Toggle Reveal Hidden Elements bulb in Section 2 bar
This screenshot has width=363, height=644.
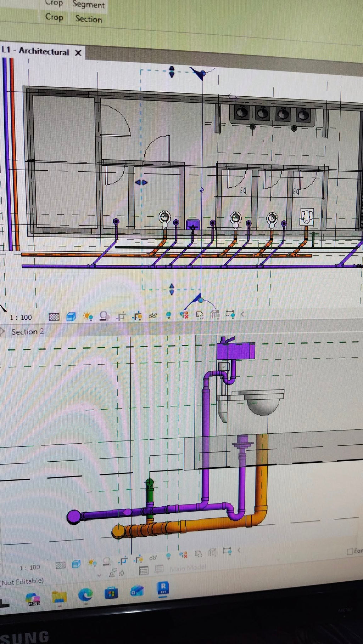pos(168,556)
